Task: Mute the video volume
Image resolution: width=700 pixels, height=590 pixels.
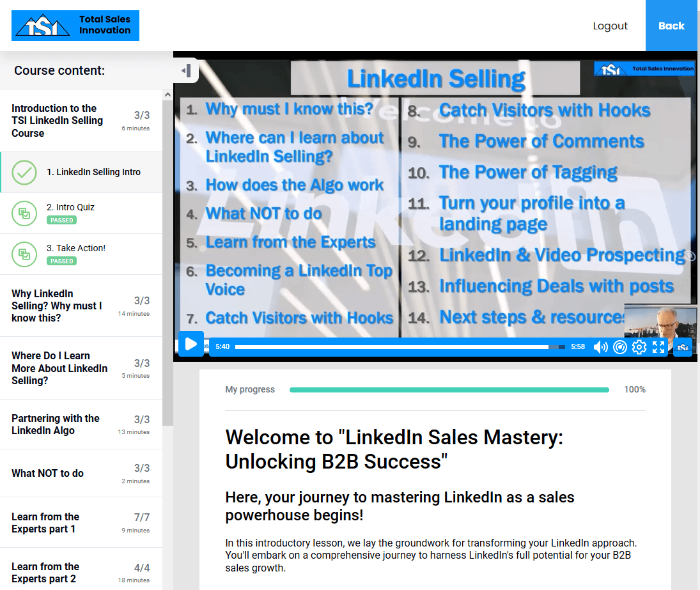Action: click(600, 346)
